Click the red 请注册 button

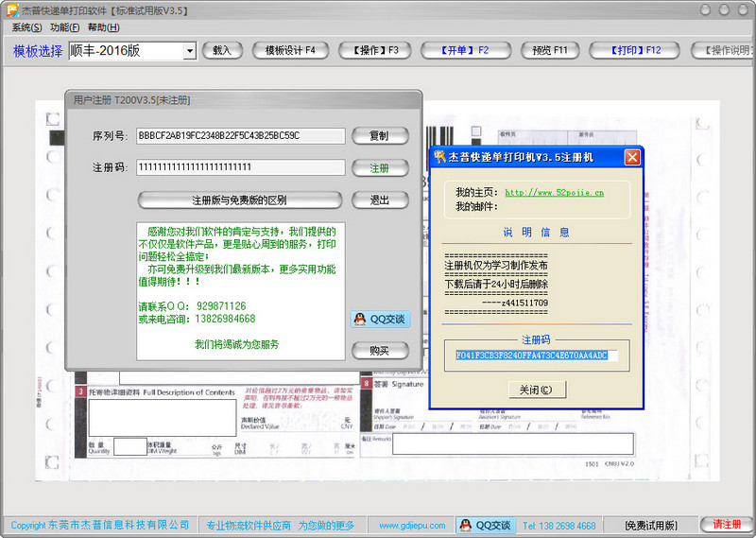pos(727,525)
